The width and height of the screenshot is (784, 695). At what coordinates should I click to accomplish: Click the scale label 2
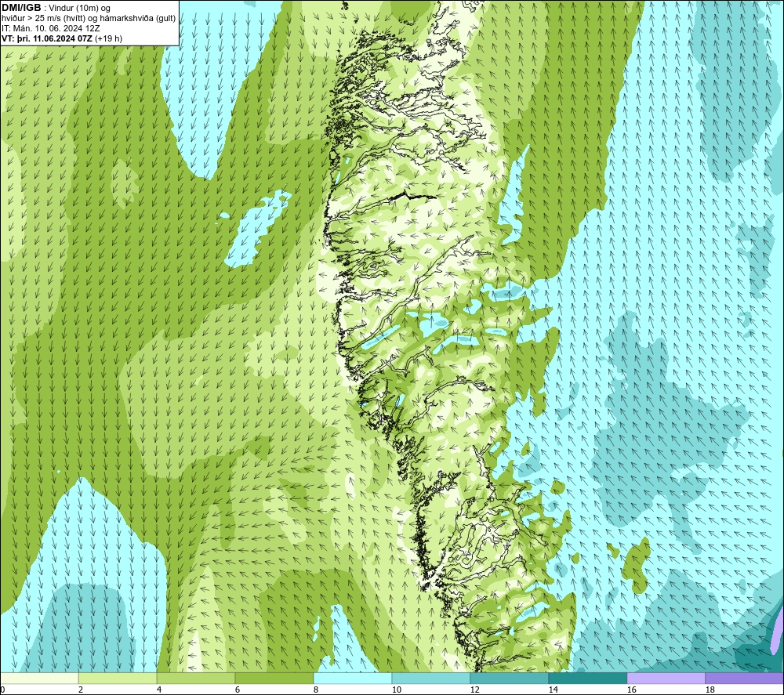click(x=81, y=690)
